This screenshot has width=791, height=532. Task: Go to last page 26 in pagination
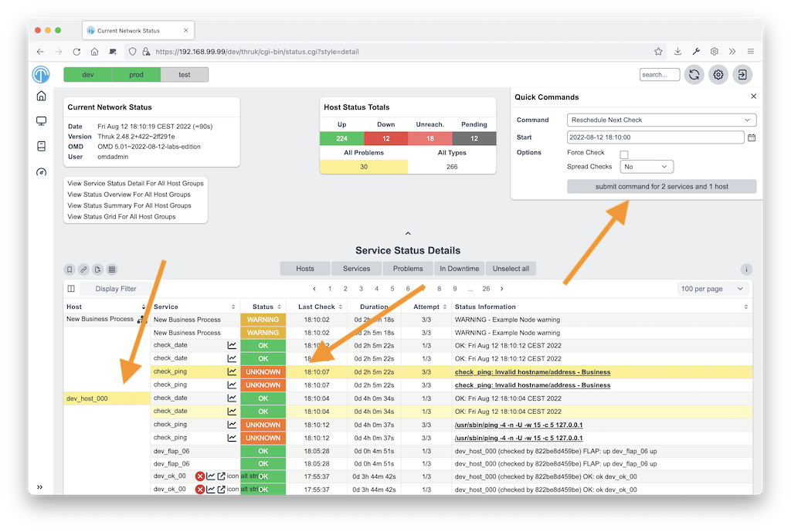click(x=487, y=289)
